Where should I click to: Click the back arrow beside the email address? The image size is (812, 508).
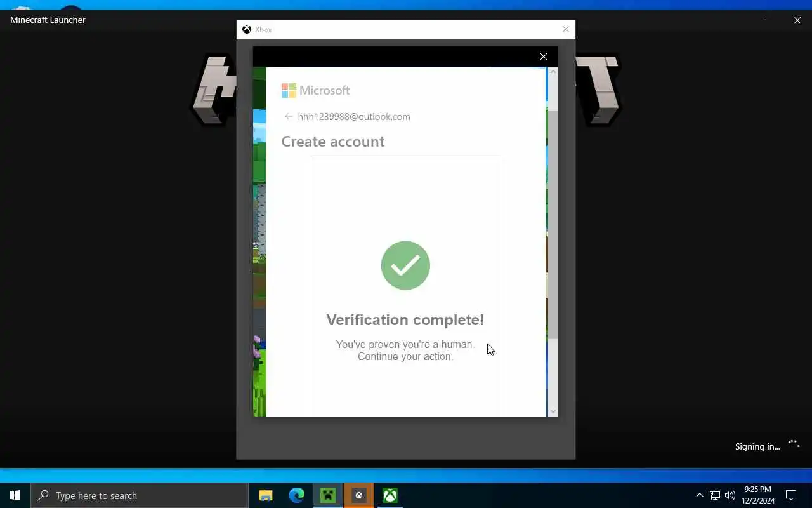point(289,117)
